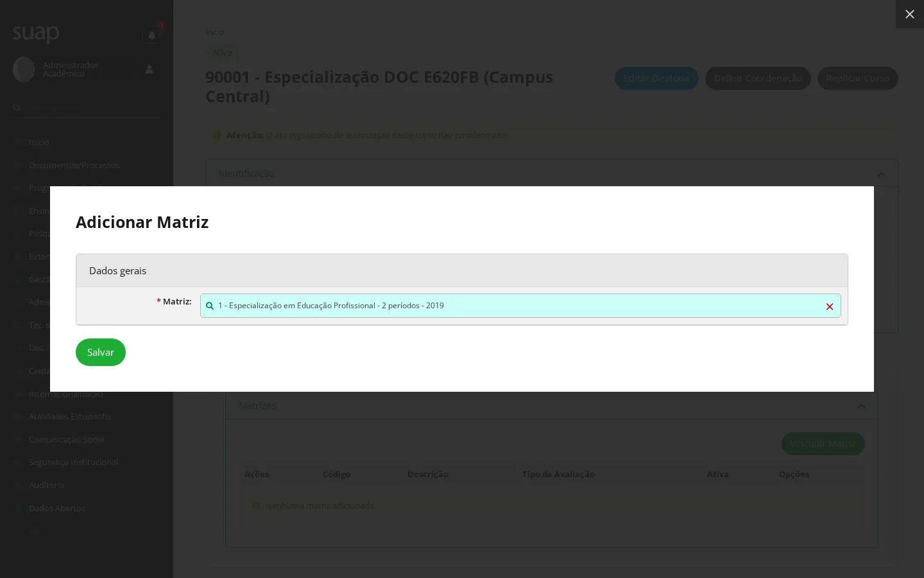This screenshot has height=578, width=924.
Task: Open Comunicação Social in the sidebar menu
Action: point(67,439)
